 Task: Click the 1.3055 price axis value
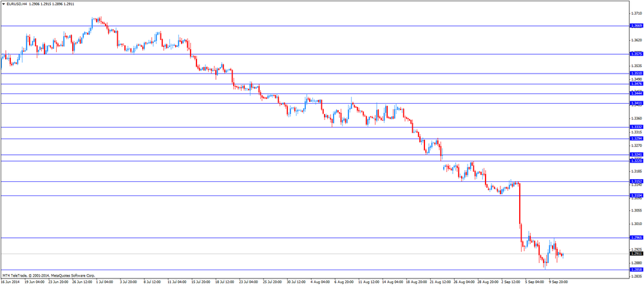637,210
